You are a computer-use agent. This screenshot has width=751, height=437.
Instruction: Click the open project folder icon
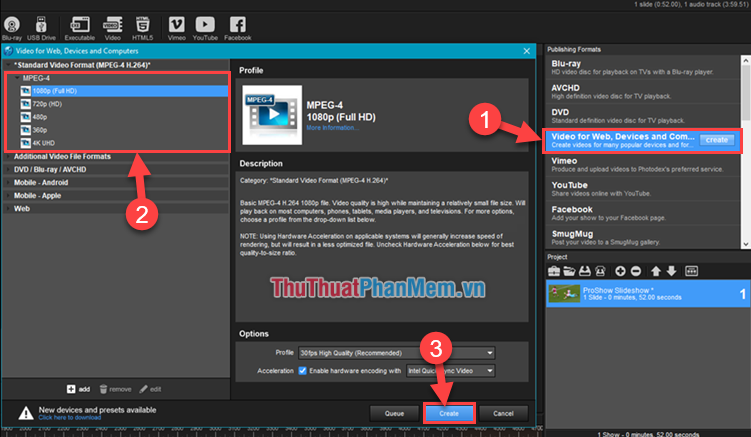click(569, 271)
